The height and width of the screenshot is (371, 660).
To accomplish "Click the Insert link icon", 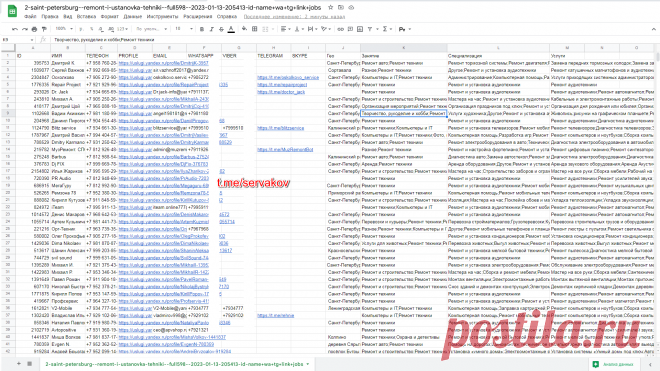I will point(341,29).
